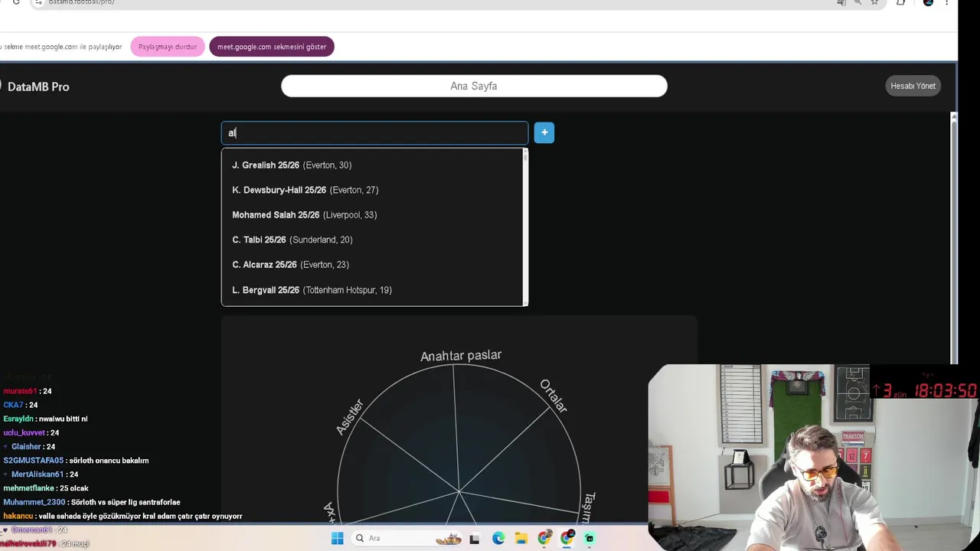The width and height of the screenshot is (980, 551).
Task: Open the active Chrome profile taskbar icon
Action: coord(567,538)
